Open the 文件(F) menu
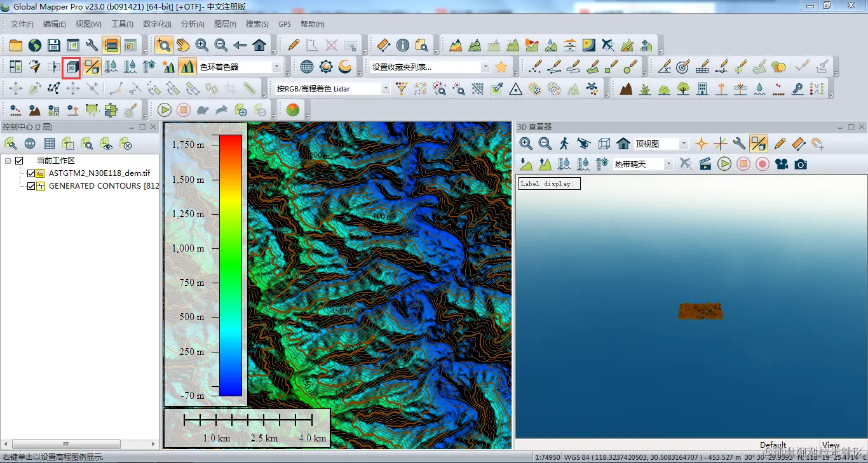The image size is (868, 463). tap(22, 24)
